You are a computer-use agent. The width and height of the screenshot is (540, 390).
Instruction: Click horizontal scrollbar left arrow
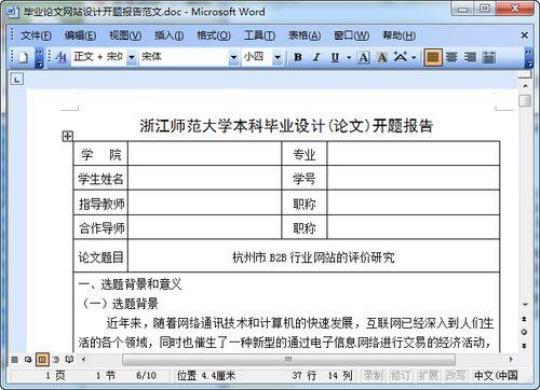click(x=83, y=360)
